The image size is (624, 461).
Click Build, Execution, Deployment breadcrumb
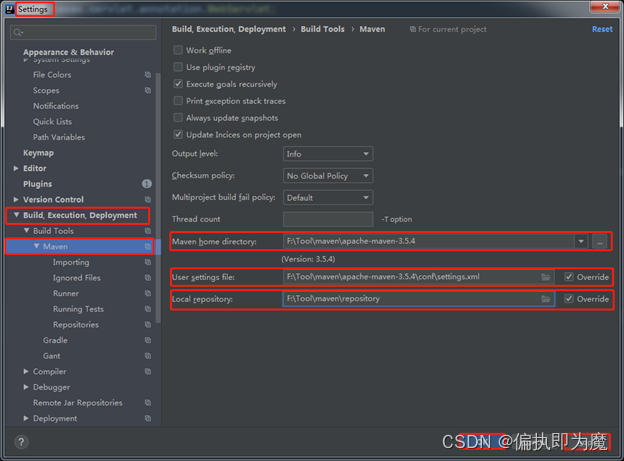[x=229, y=29]
